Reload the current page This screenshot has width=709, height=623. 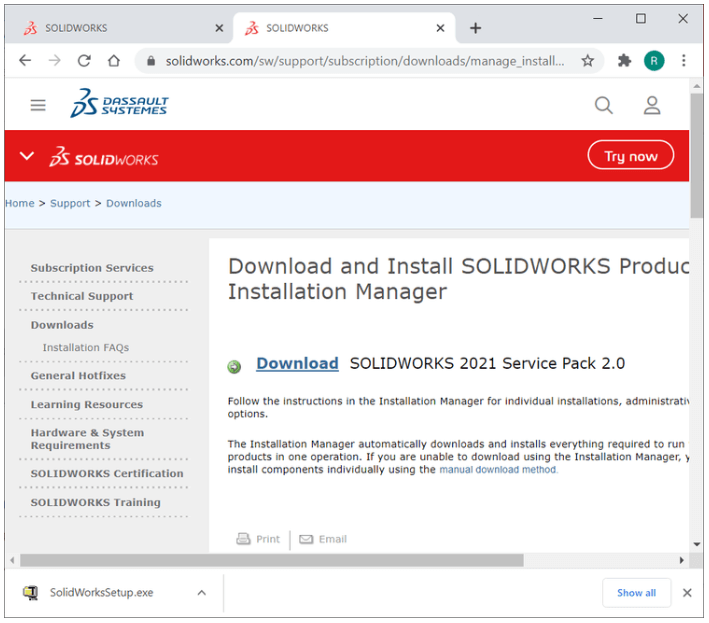[84, 61]
